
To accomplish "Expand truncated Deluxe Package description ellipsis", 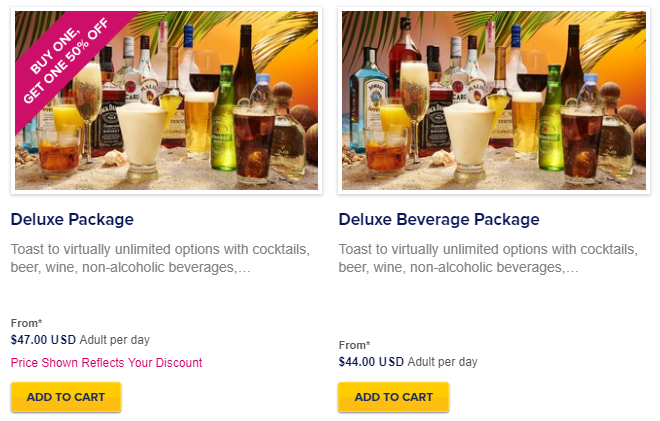I will coord(245,267).
